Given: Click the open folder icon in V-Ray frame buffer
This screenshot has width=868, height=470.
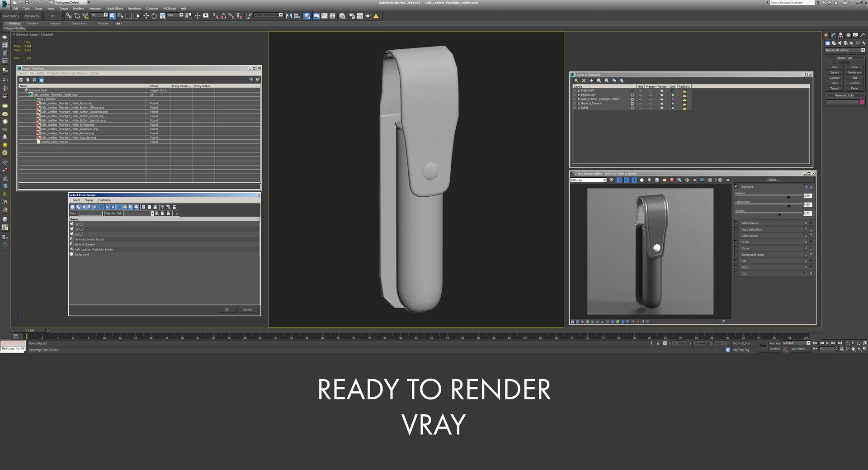Looking at the screenshot, I should click(x=665, y=180).
